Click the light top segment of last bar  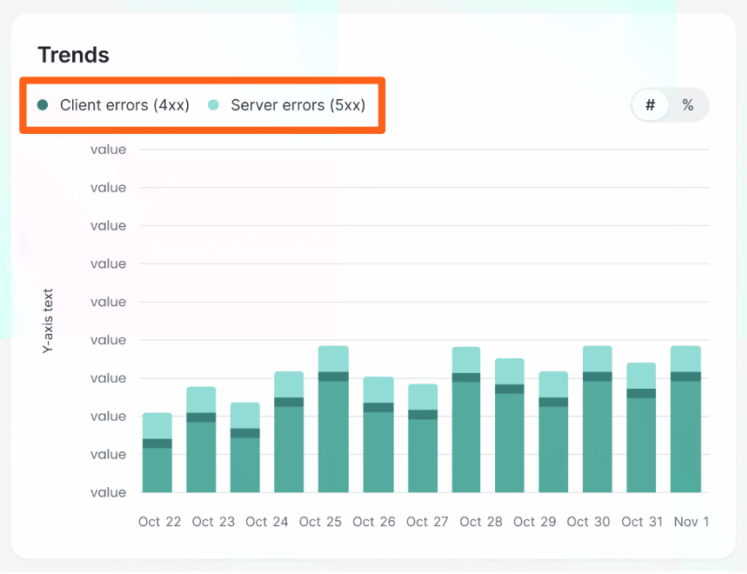click(685, 358)
